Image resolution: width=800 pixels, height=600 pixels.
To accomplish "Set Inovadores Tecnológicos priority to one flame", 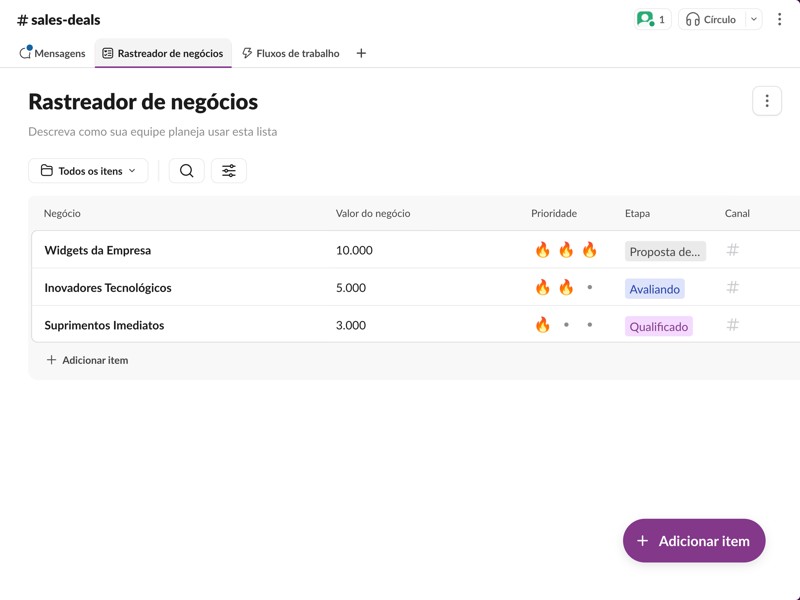I will click(542, 287).
